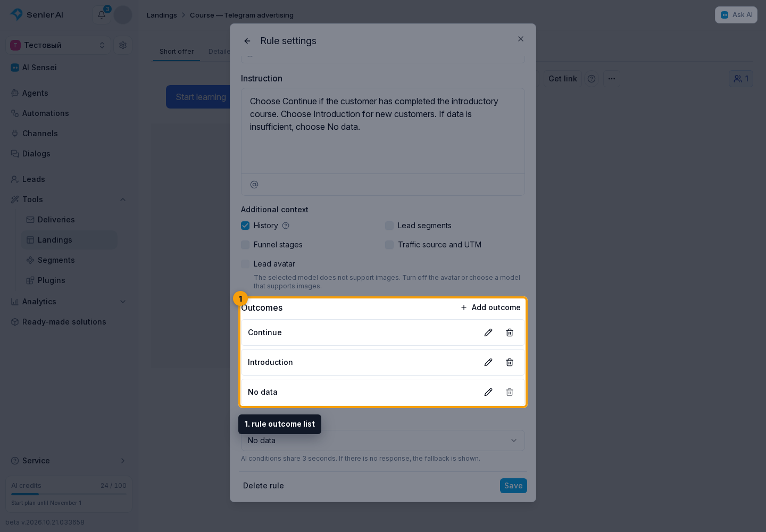The height and width of the screenshot is (532, 766).
Task: Open the notifications bell icon
Action: click(x=102, y=15)
